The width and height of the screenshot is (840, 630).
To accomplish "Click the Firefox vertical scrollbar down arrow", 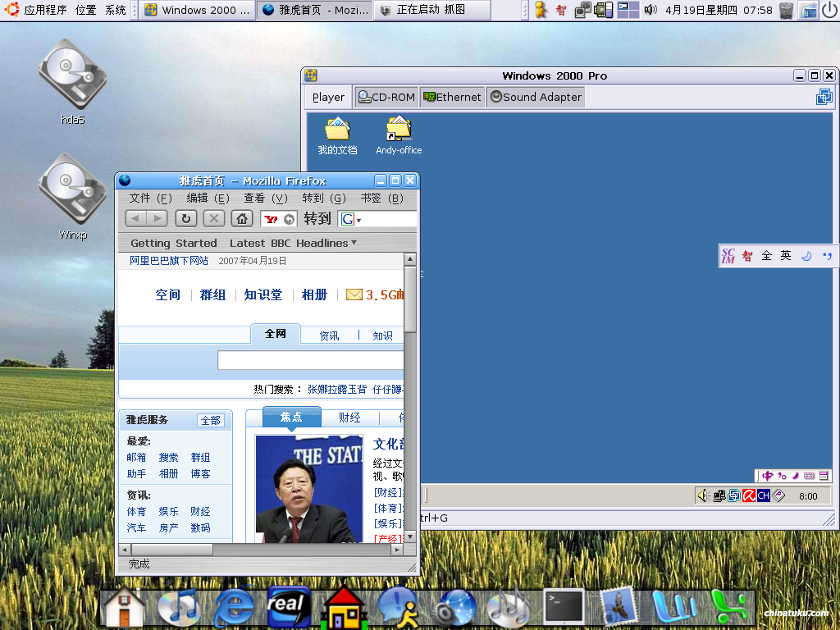I will click(x=410, y=536).
